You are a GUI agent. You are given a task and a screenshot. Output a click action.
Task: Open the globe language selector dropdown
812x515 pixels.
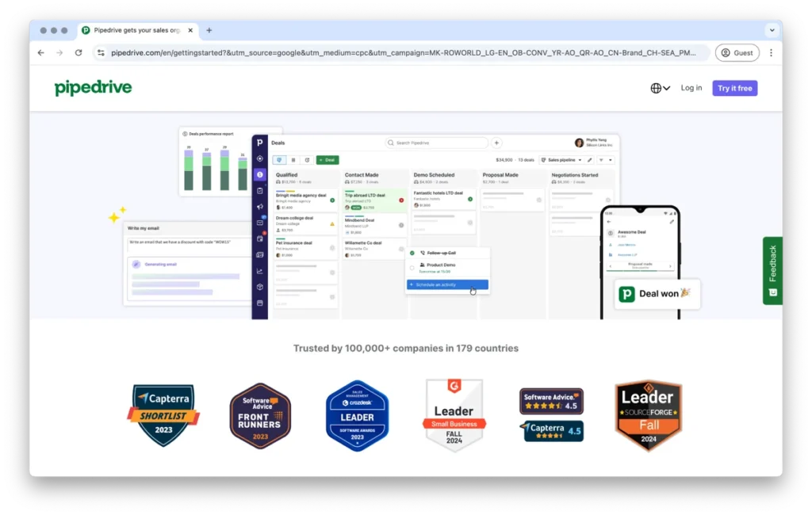(x=661, y=88)
